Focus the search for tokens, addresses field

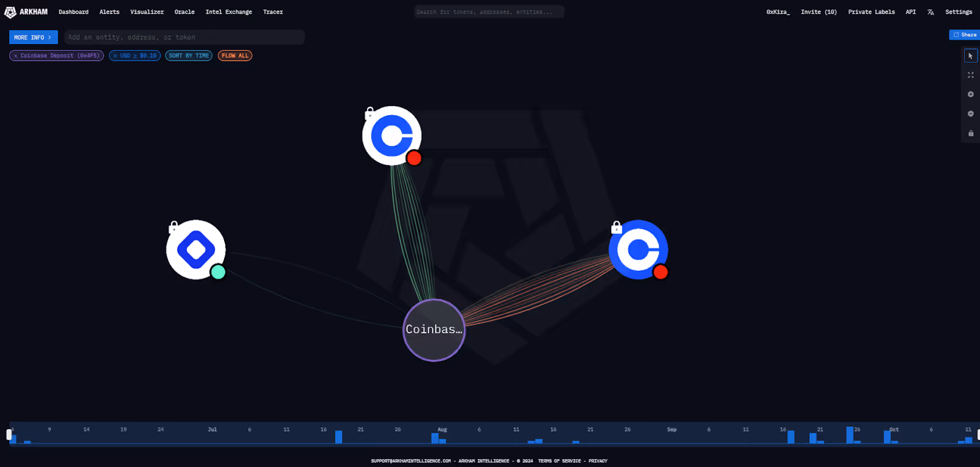click(489, 12)
